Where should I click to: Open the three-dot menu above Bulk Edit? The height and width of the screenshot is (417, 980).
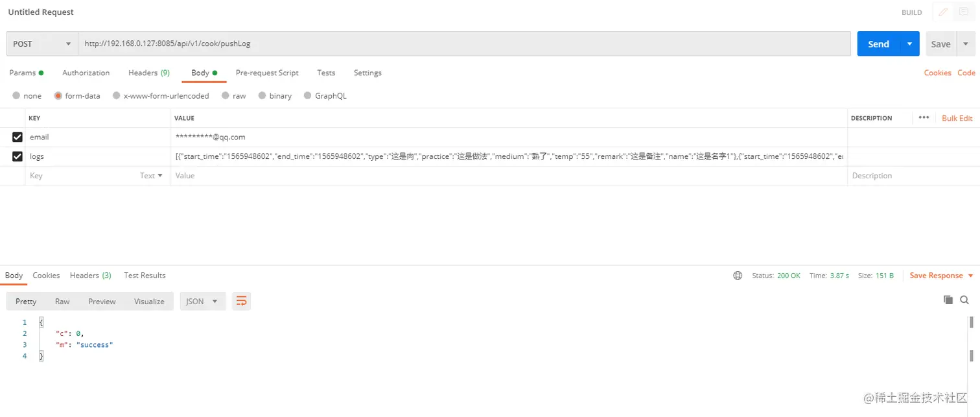click(924, 117)
